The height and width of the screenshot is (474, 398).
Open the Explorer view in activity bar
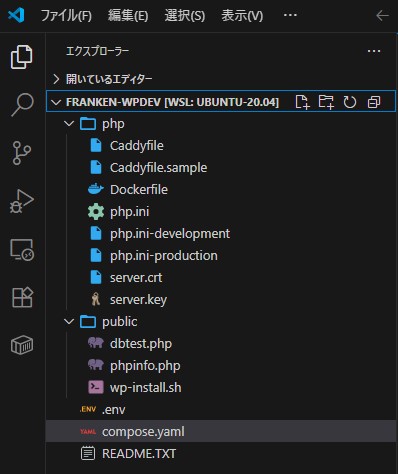click(x=22, y=57)
